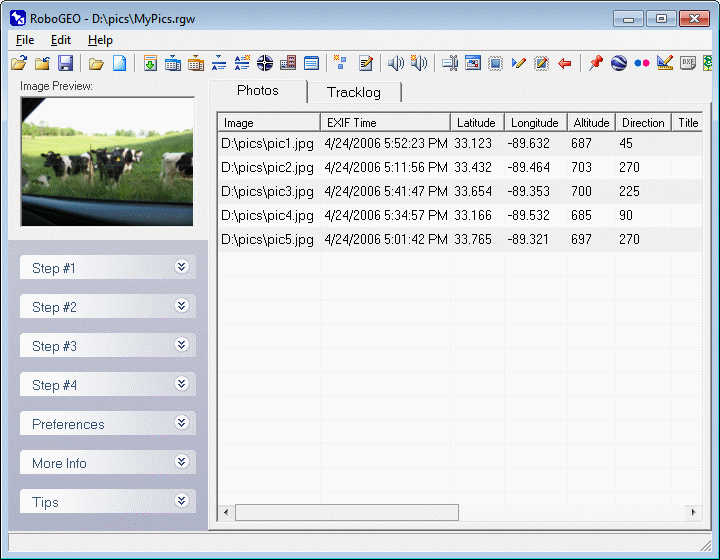Viewport: 720px width, 560px height.
Task: Click the Google Earth globe icon
Action: click(x=619, y=63)
